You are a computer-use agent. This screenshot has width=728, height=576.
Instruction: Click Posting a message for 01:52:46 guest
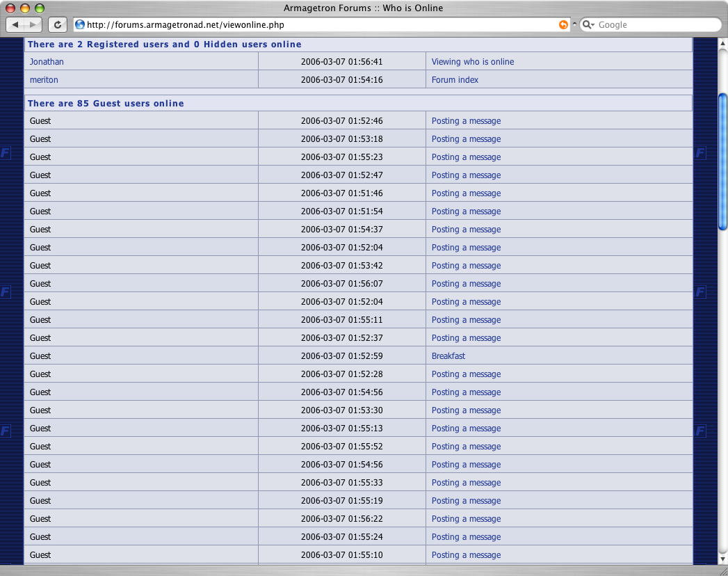pyautogui.click(x=466, y=121)
